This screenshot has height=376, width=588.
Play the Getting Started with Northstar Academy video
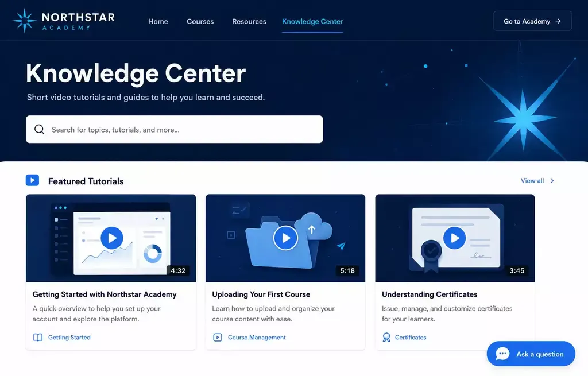pyautogui.click(x=112, y=238)
